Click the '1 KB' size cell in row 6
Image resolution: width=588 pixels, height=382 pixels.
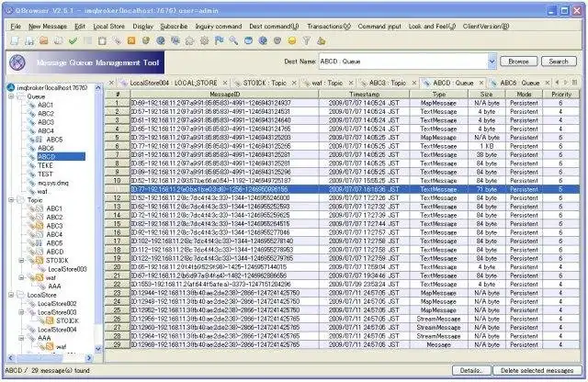(486, 146)
